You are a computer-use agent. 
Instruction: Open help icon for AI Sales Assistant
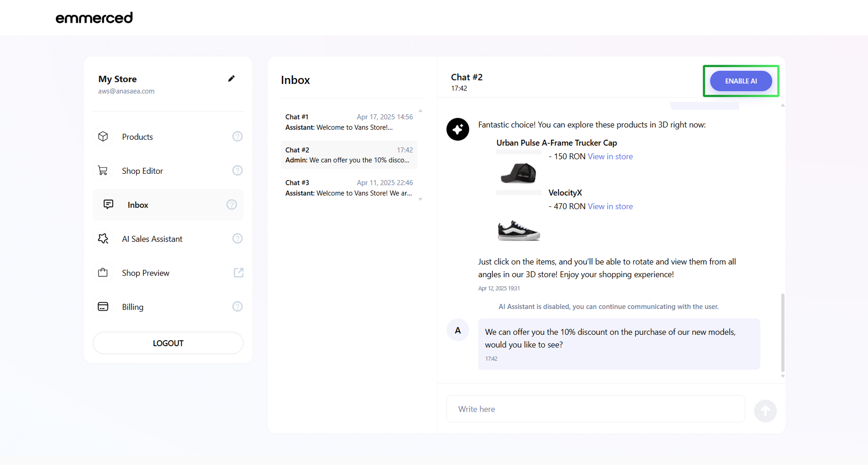click(x=237, y=239)
